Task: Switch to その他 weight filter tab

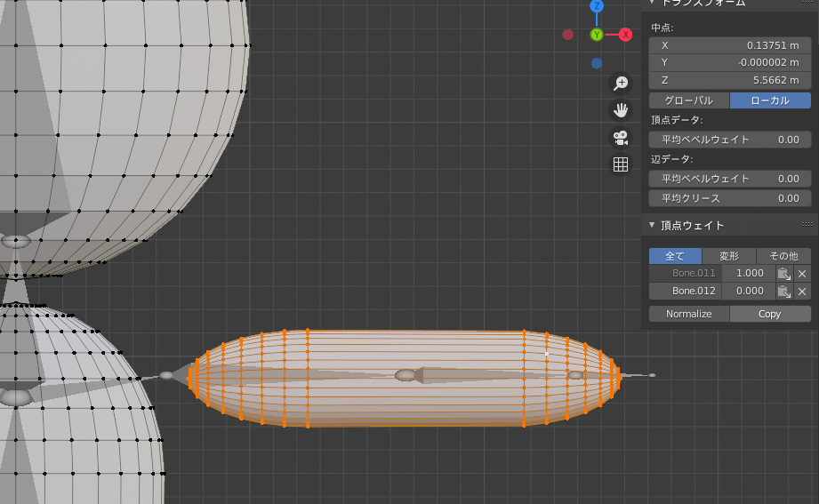Action: click(783, 256)
